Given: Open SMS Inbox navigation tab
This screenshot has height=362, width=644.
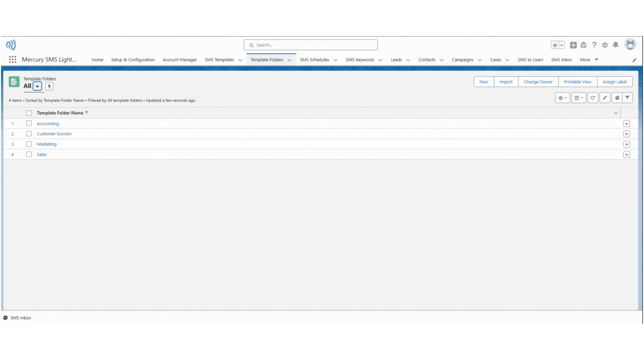Looking at the screenshot, I should 561,60.
